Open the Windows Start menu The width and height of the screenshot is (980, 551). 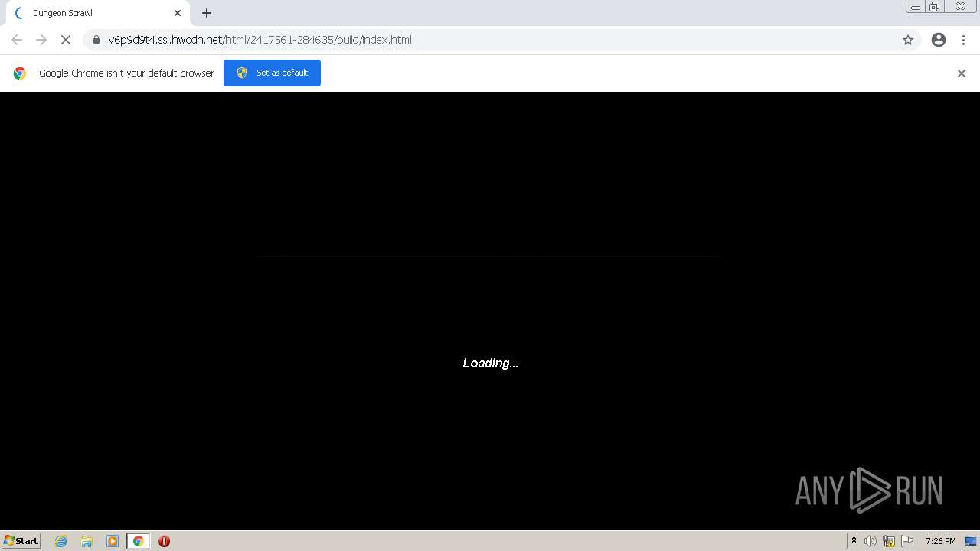pos(21,541)
